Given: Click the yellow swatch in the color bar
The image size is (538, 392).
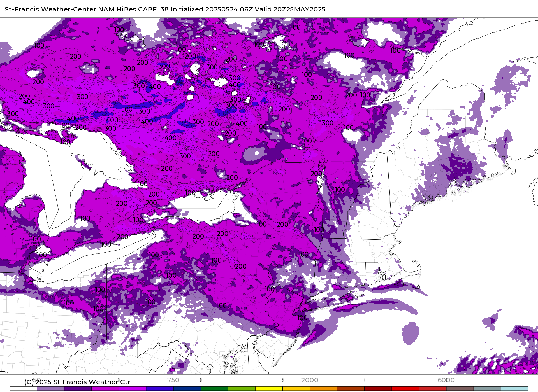Looking at the screenshot, I should 269,389.
